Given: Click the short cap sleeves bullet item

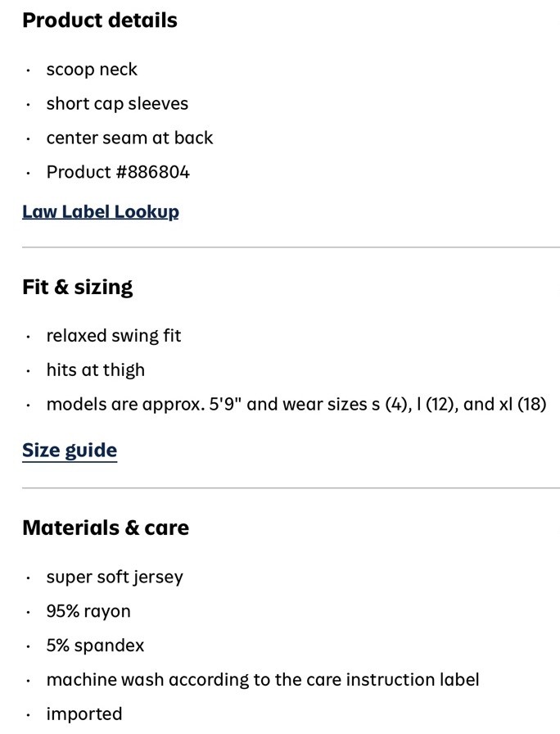Looking at the screenshot, I should point(117,104).
